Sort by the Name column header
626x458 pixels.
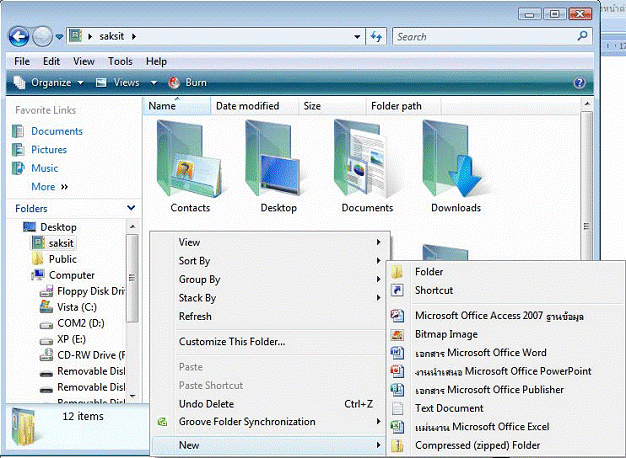point(177,106)
